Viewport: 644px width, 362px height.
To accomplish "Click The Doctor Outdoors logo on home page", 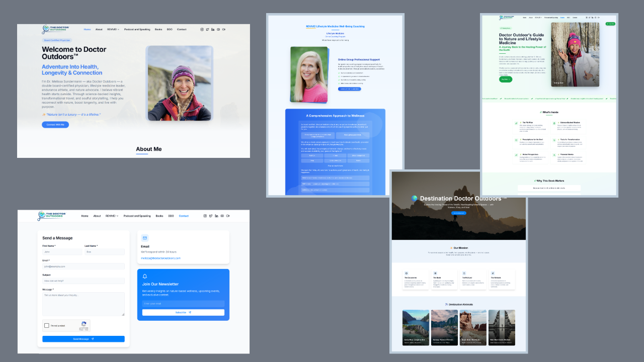I will (x=55, y=30).
